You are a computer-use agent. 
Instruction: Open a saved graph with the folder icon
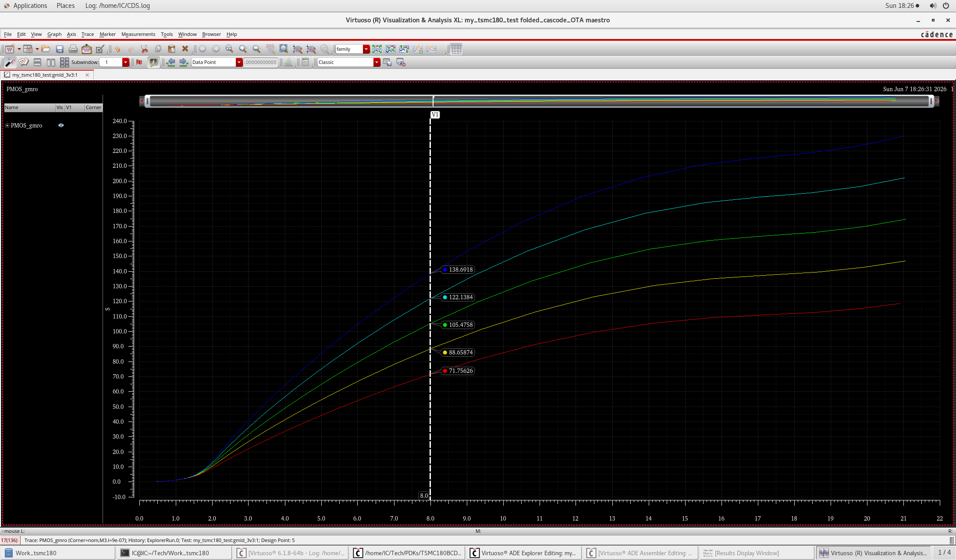coord(46,49)
